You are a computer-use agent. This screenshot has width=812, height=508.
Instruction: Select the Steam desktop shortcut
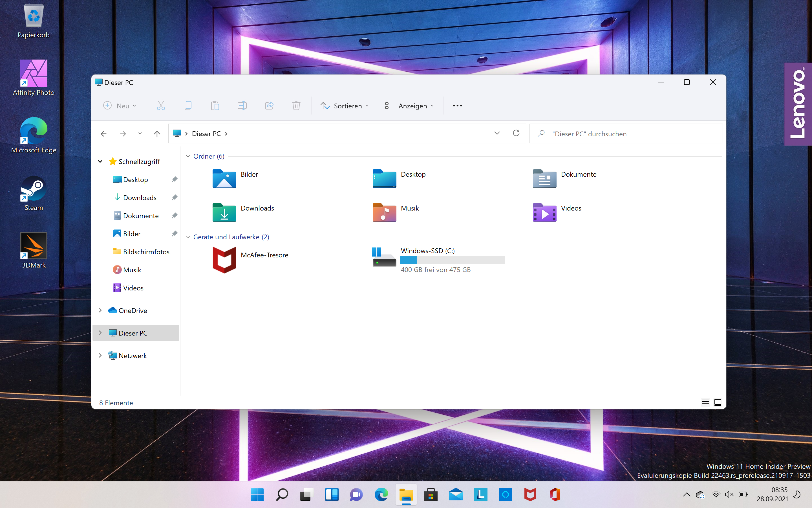coord(34,193)
